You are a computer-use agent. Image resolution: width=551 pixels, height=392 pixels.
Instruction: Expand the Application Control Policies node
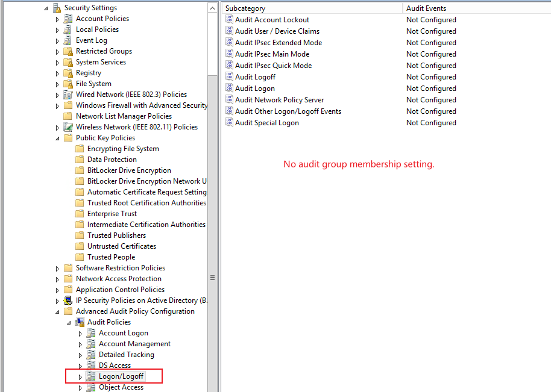(57, 291)
